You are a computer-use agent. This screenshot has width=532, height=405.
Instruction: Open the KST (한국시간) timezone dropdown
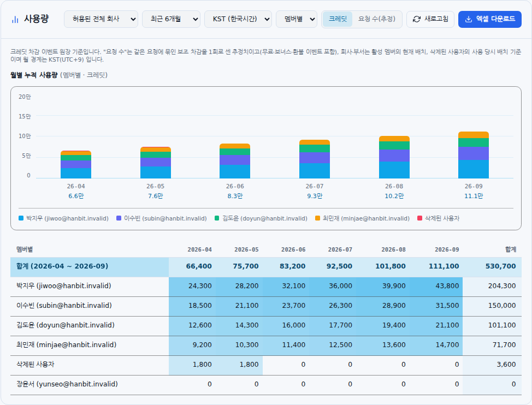tap(238, 19)
